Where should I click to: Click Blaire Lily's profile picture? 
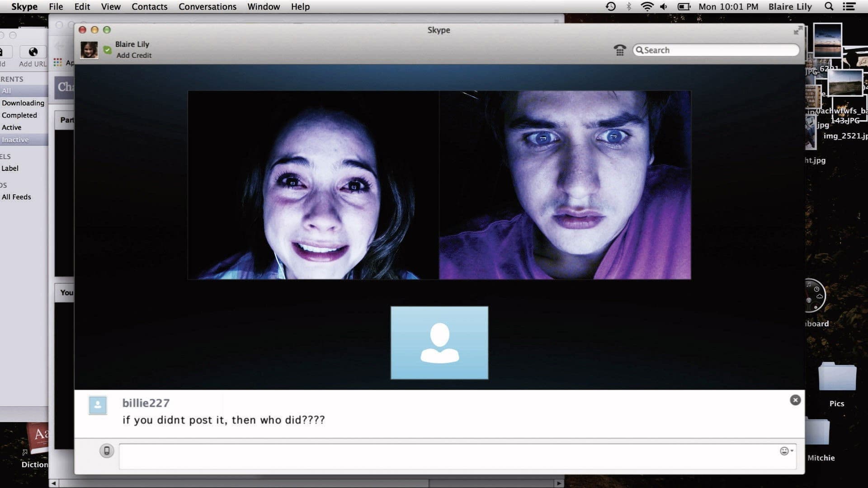click(x=89, y=49)
